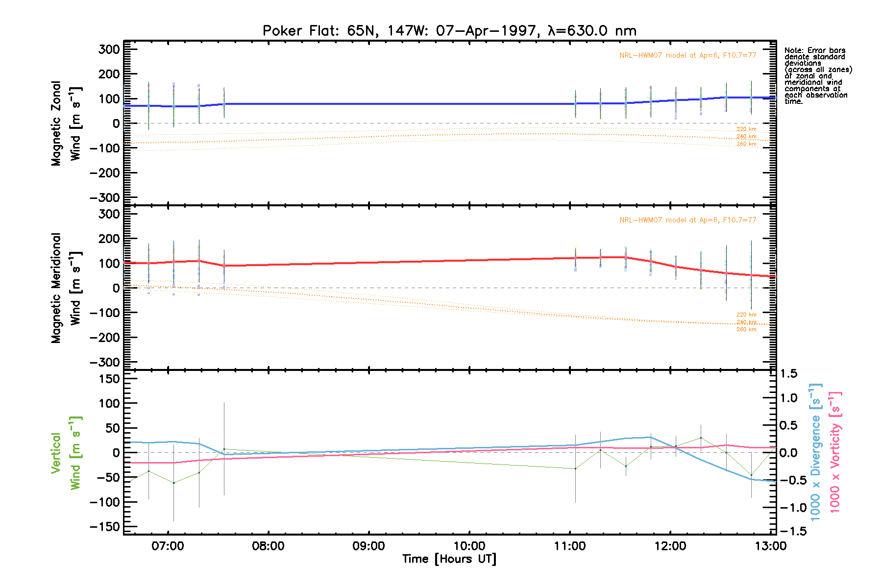Click the 220 km label in zonal panel
Image resolution: width=882 pixels, height=588 pixels.
(x=746, y=129)
